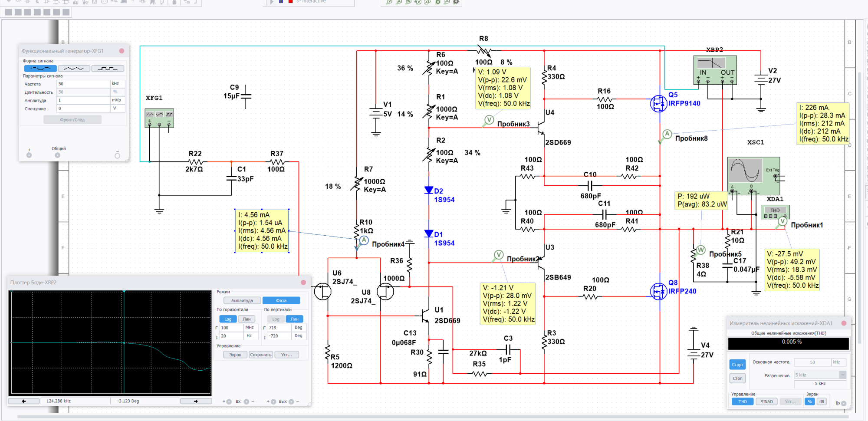Edit Основная частота value field
The image size is (868, 421).
(812, 362)
